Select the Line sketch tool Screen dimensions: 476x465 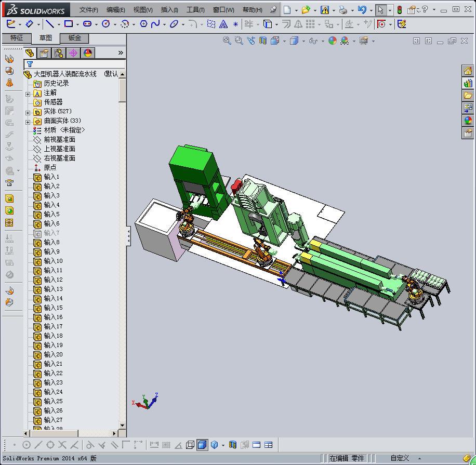(49, 24)
